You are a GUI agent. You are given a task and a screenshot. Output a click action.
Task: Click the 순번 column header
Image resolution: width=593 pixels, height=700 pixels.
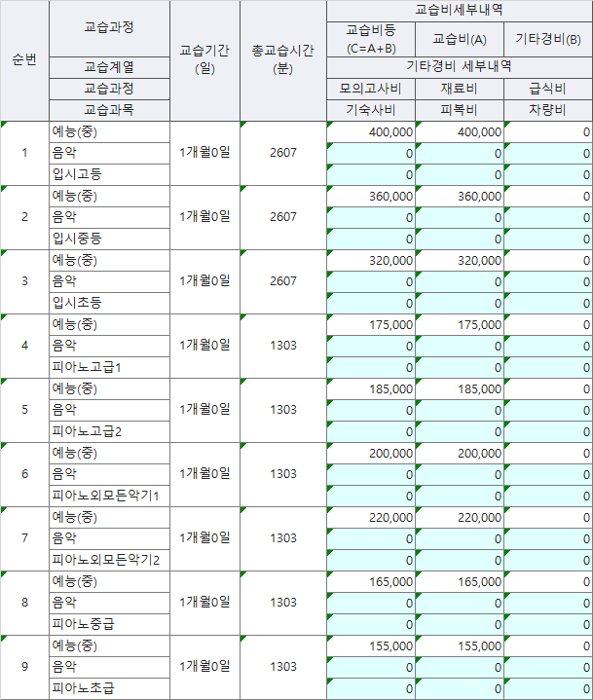[24, 60]
